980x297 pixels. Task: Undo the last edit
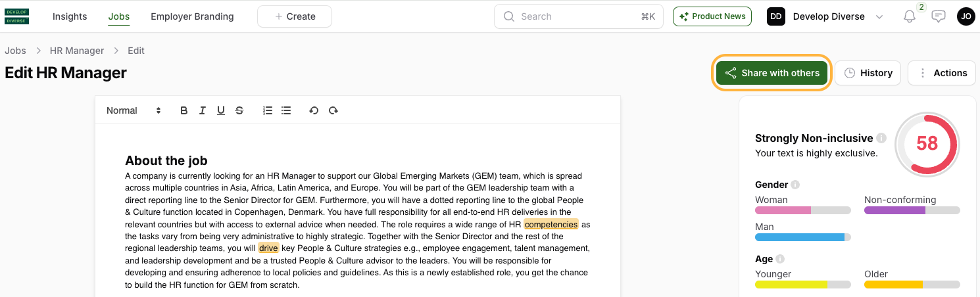click(x=314, y=110)
